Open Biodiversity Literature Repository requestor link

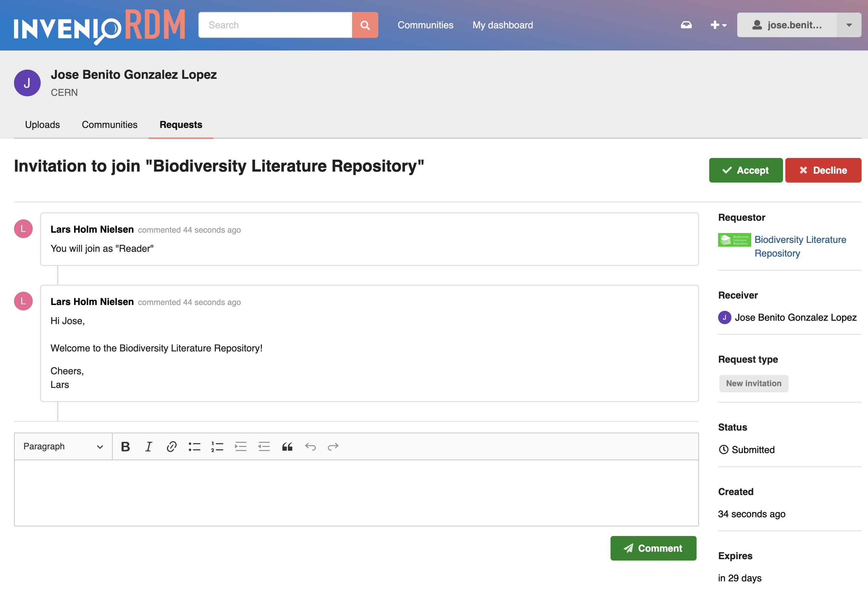click(800, 246)
